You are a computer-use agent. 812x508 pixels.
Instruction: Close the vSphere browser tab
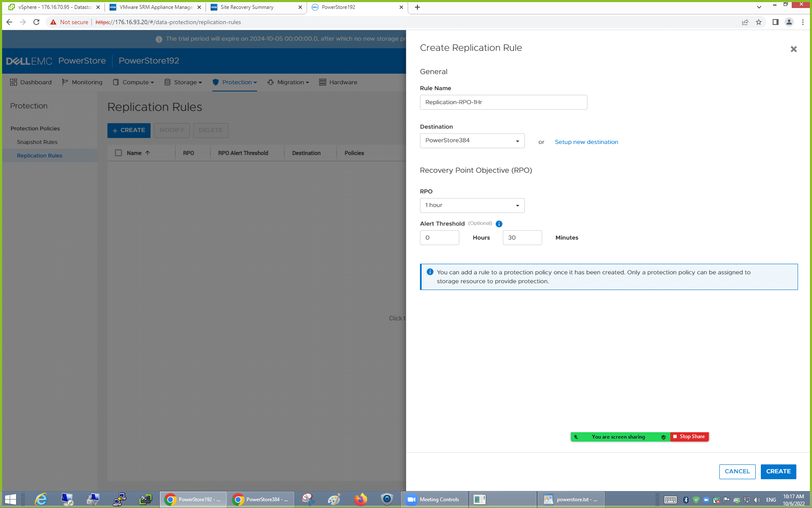[x=98, y=7]
